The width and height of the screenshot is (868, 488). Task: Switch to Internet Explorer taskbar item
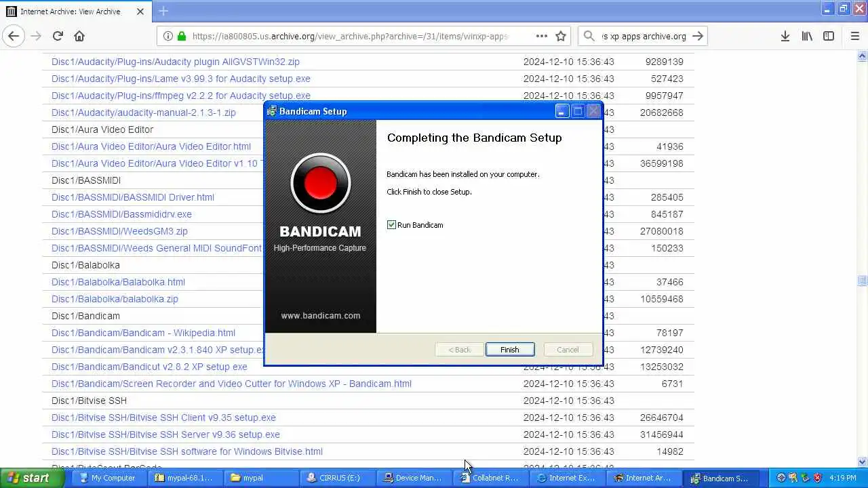[x=566, y=478]
